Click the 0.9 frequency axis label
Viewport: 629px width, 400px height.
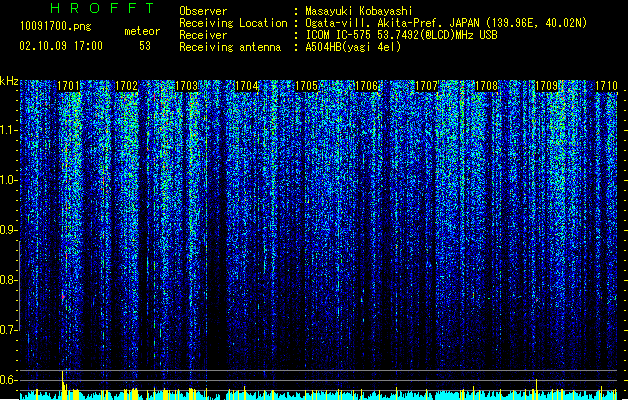point(8,230)
